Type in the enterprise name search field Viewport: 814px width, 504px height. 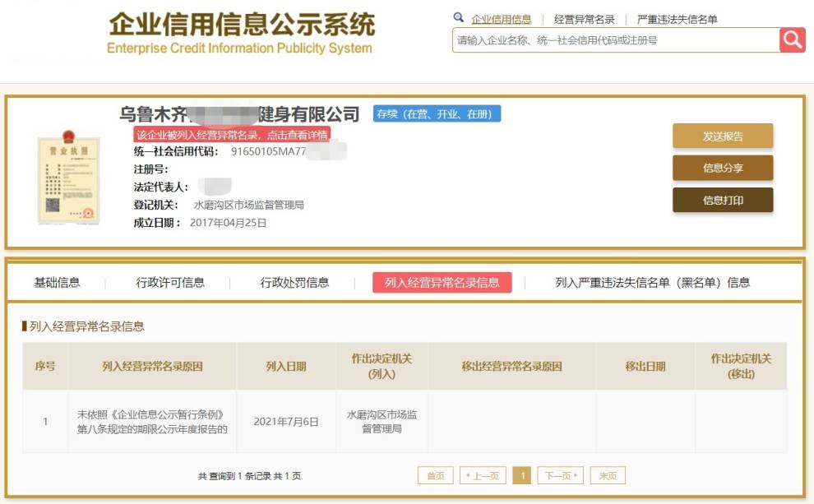pyautogui.click(x=615, y=40)
